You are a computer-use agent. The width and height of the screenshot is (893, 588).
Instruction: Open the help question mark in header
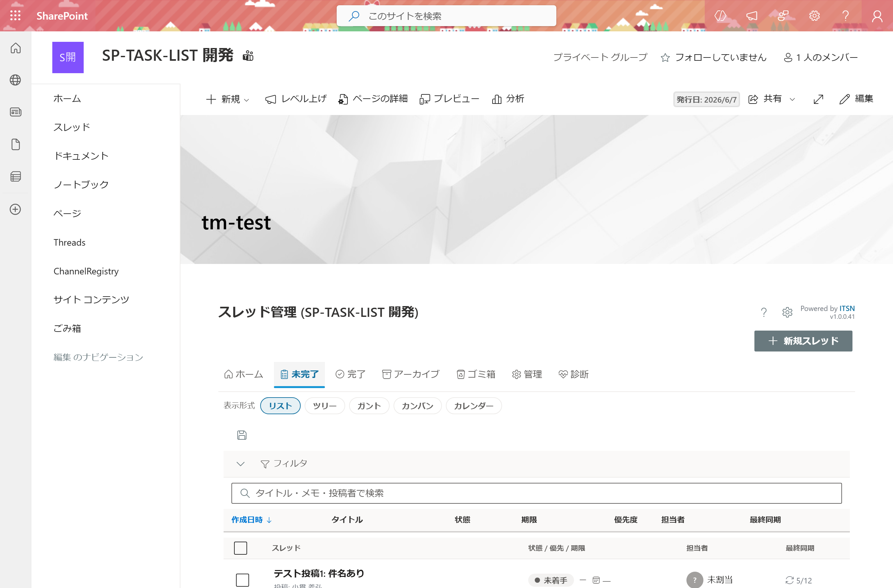point(845,16)
